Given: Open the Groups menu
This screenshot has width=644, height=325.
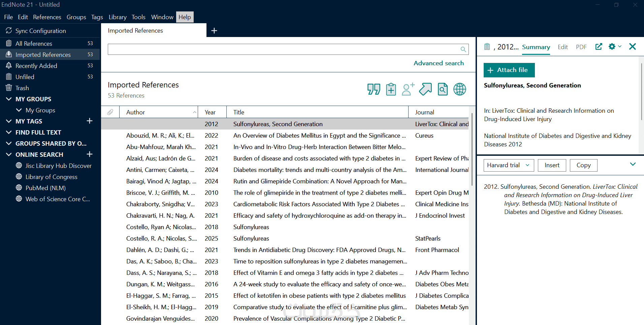Looking at the screenshot, I should (x=76, y=17).
